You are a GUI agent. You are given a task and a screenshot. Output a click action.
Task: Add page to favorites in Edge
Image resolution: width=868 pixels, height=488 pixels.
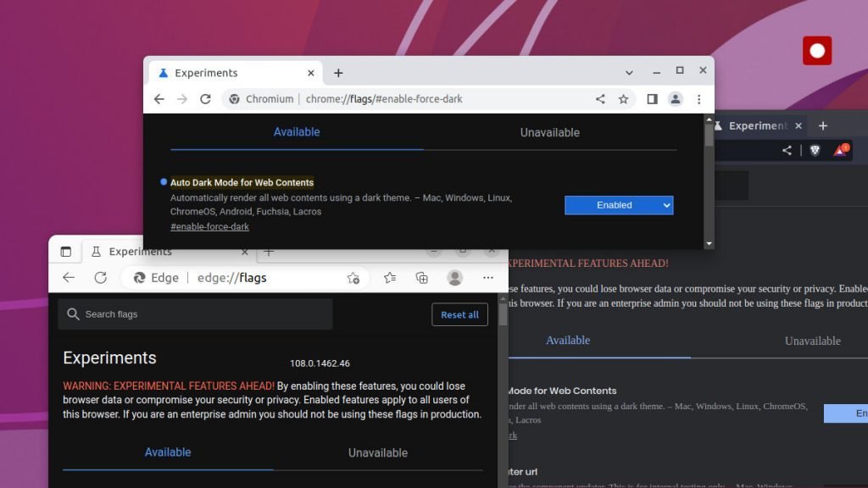353,278
